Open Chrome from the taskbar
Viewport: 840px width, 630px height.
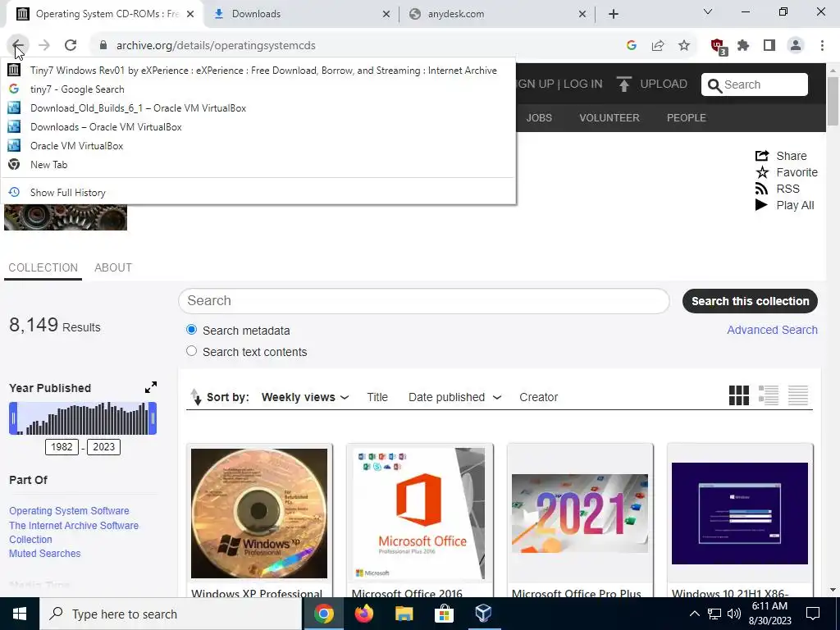pyautogui.click(x=323, y=614)
